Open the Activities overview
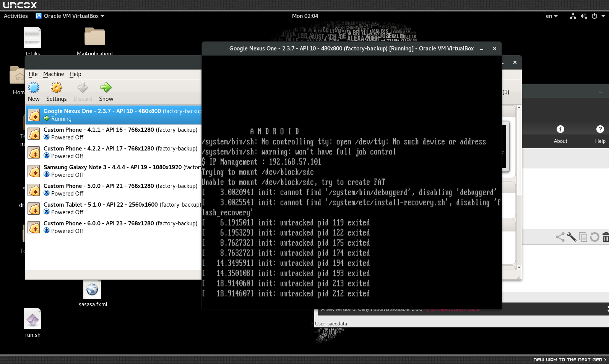 pos(16,16)
